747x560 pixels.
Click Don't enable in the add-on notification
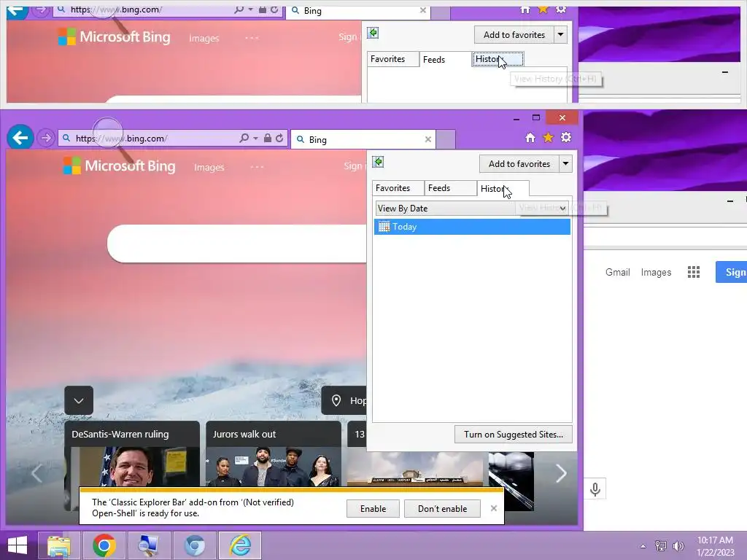click(442, 508)
